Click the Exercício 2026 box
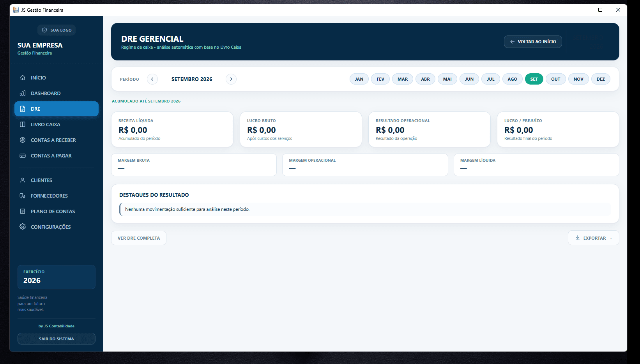 tap(57, 277)
